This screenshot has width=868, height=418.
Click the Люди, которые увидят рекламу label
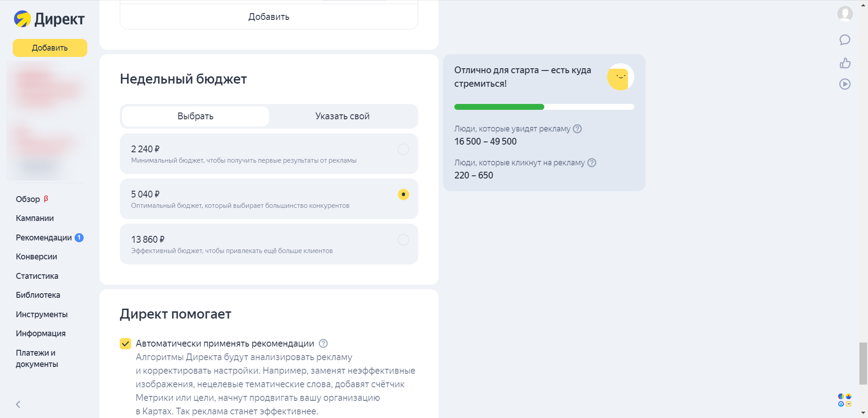pyautogui.click(x=512, y=129)
